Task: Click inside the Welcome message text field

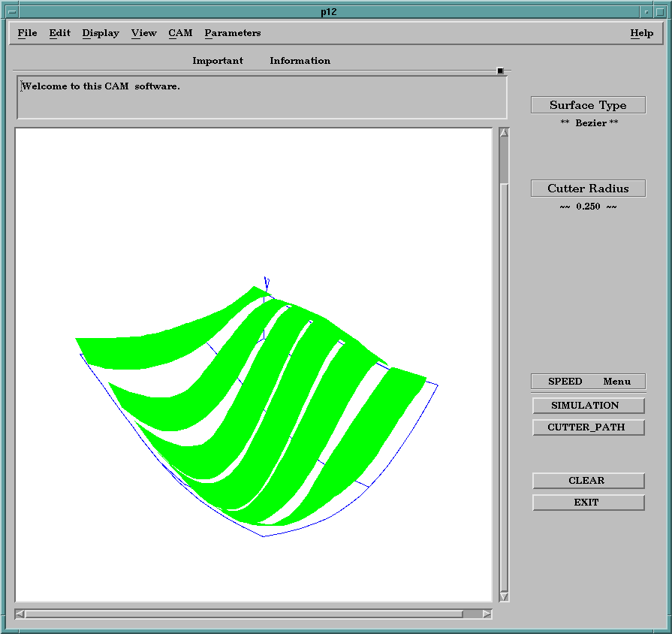Action: [262, 98]
